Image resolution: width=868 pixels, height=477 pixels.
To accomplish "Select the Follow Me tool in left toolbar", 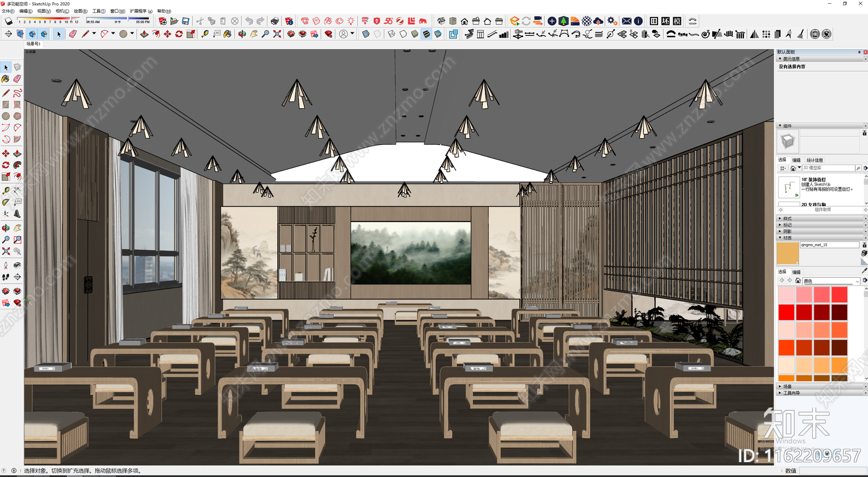I will 17,165.
